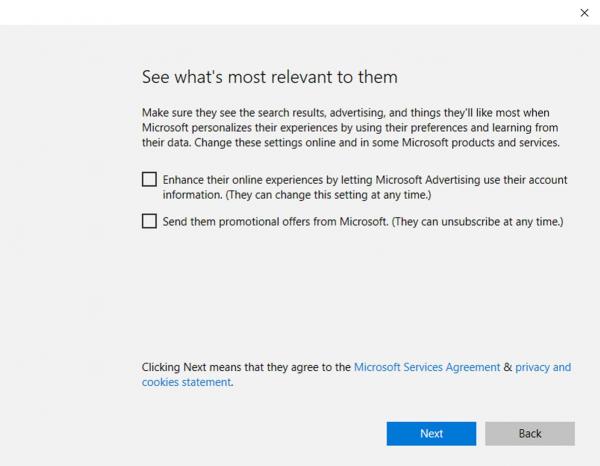Click the word 'Microsoft' in promotional offers option

point(361,222)
